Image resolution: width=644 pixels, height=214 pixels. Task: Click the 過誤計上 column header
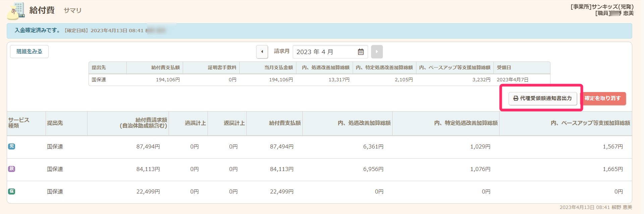[x=195, y=123]
